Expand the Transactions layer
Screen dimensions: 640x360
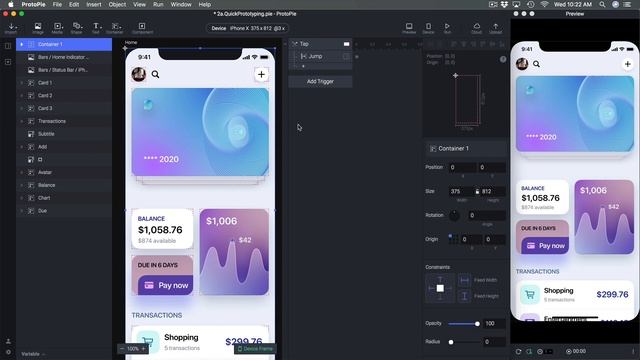coord(22,121)
